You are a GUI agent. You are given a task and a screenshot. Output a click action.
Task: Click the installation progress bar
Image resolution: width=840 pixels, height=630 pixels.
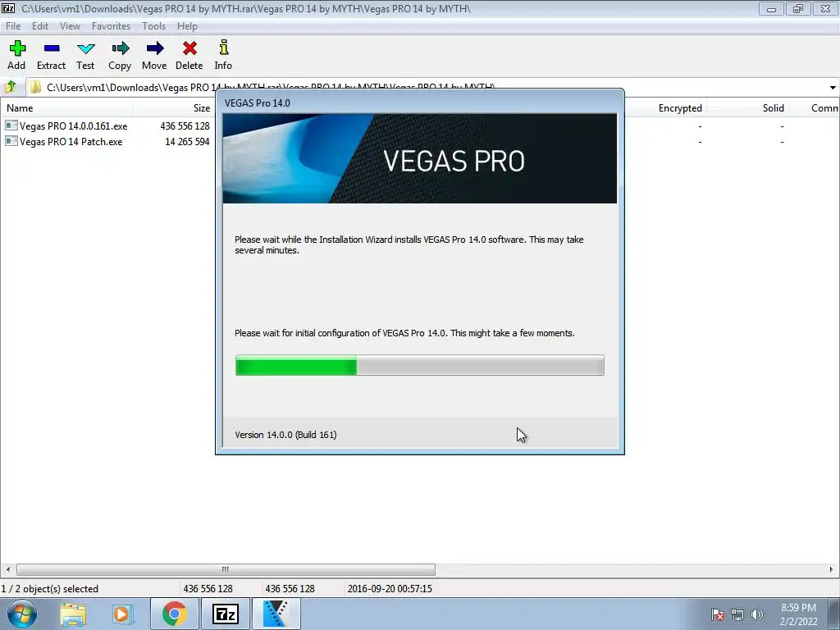click(x=419, y=365)
